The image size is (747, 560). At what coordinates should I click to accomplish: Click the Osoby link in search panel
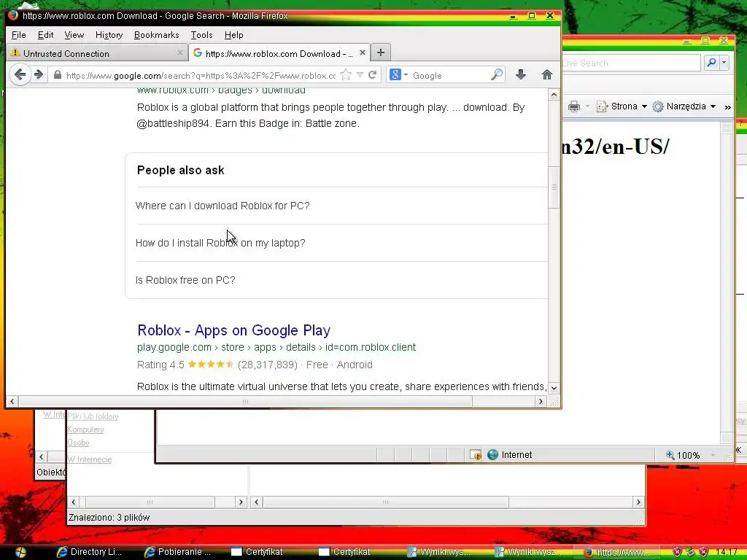click(x=79, y=443)
